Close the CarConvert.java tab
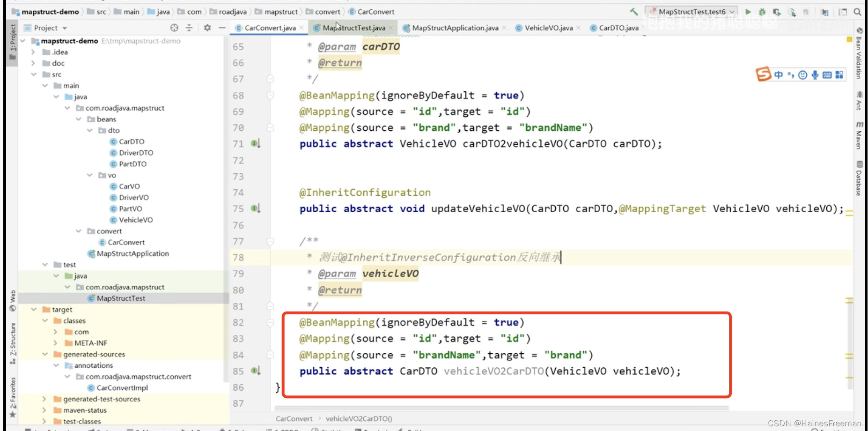Screen dimensions: 868x431 click(302, 28)
